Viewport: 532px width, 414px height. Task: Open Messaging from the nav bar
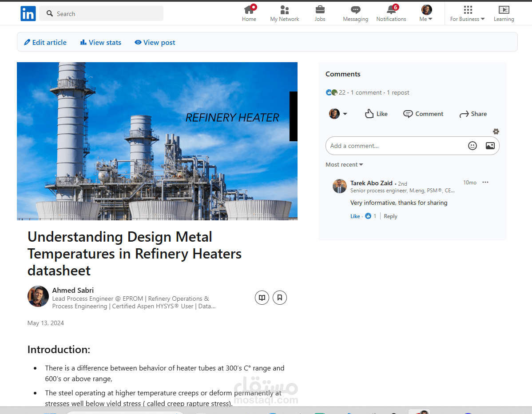pos(355,14)
